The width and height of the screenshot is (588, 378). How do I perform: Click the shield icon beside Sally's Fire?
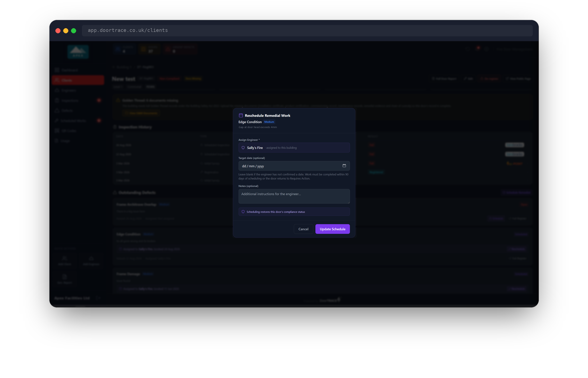pyautogui.click(x=243, y=148)
